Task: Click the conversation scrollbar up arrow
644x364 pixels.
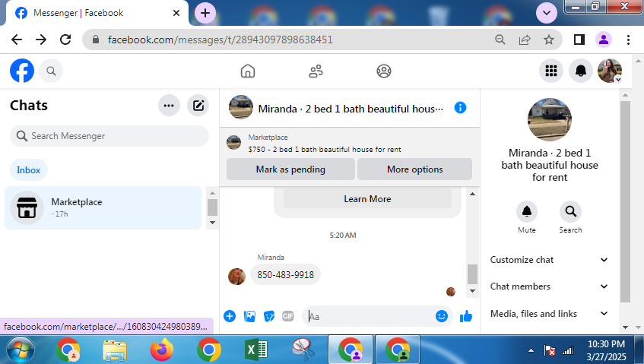Action: (x=472, y=194)
